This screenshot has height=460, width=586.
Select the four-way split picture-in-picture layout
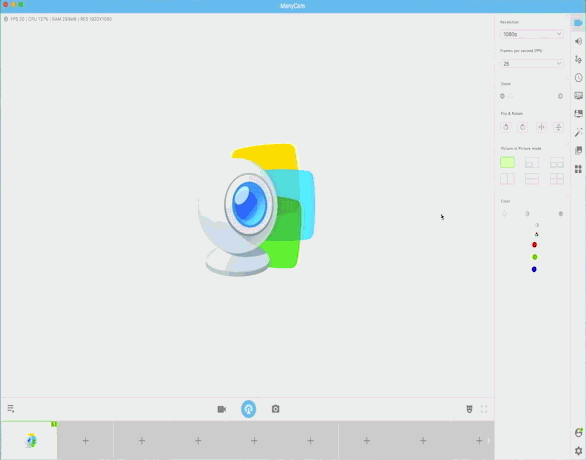pos(557,179)
